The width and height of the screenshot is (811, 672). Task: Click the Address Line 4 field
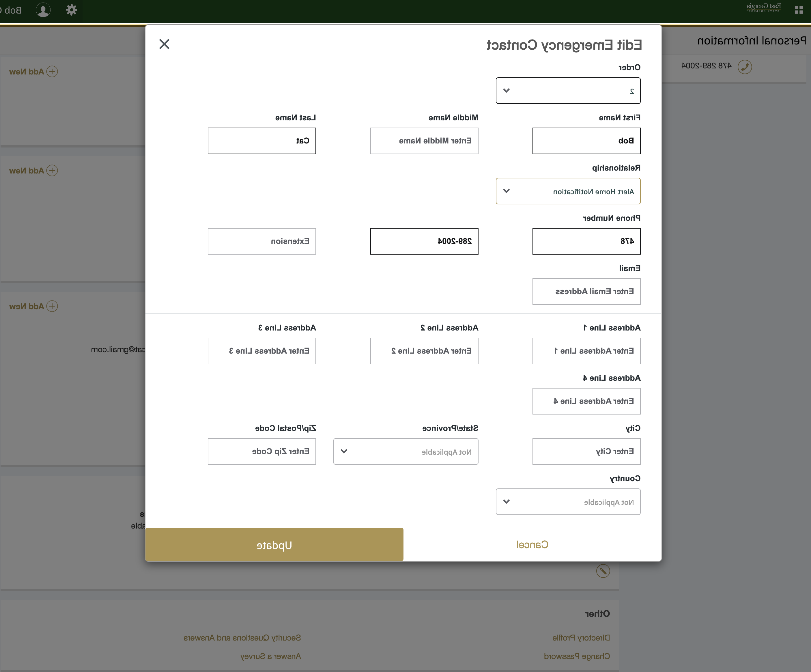point(586,401)
